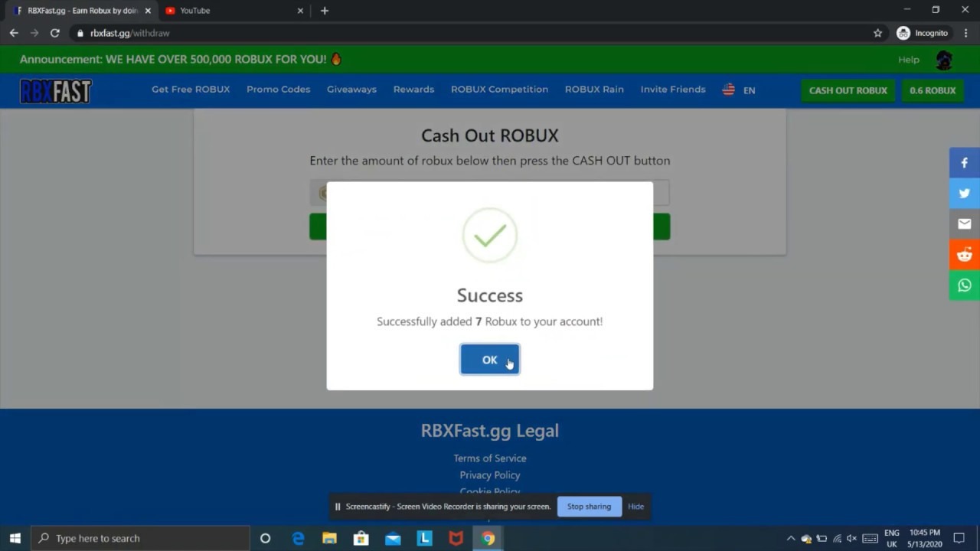Open the EN language dropdown

click(749, 90)
